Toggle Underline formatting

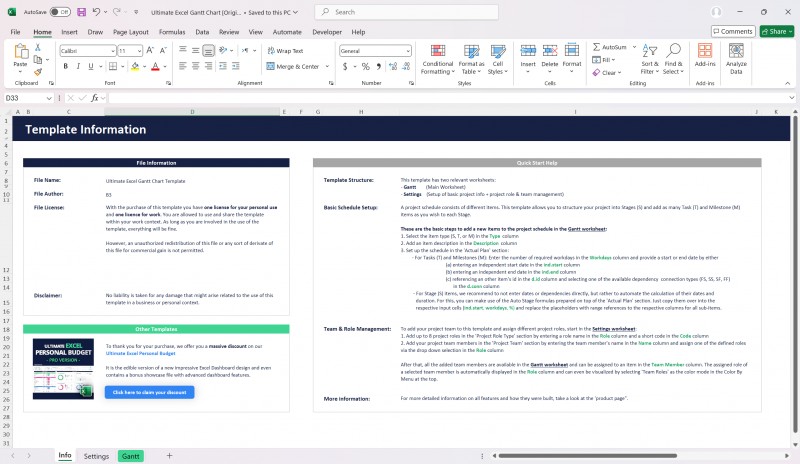click(x=91, y=66)
